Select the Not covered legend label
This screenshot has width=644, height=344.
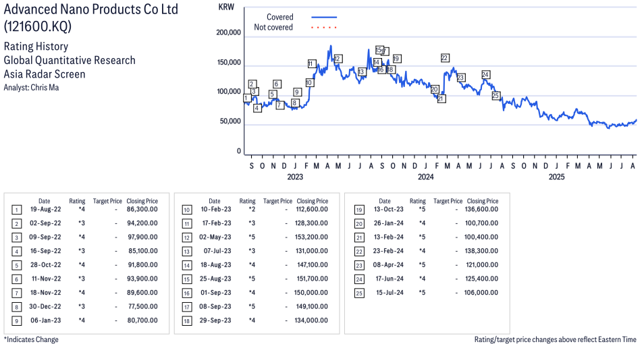click(273, 28)
